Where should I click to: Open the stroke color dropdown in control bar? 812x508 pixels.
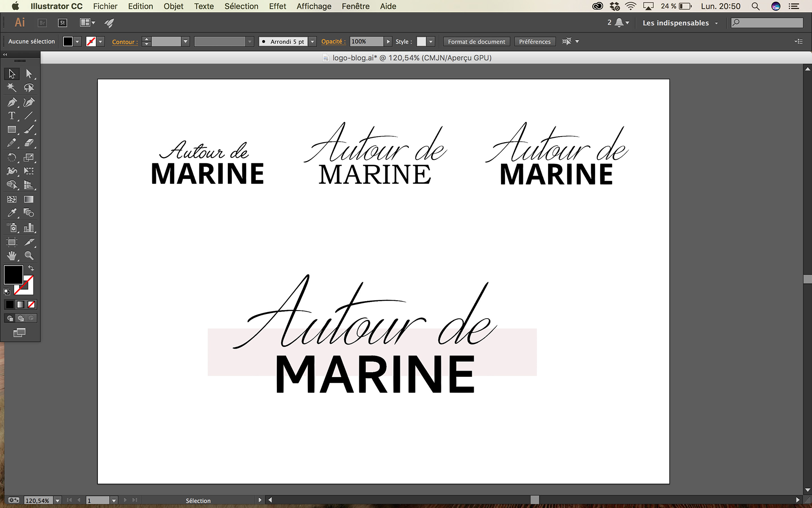(x=101, y=41)
